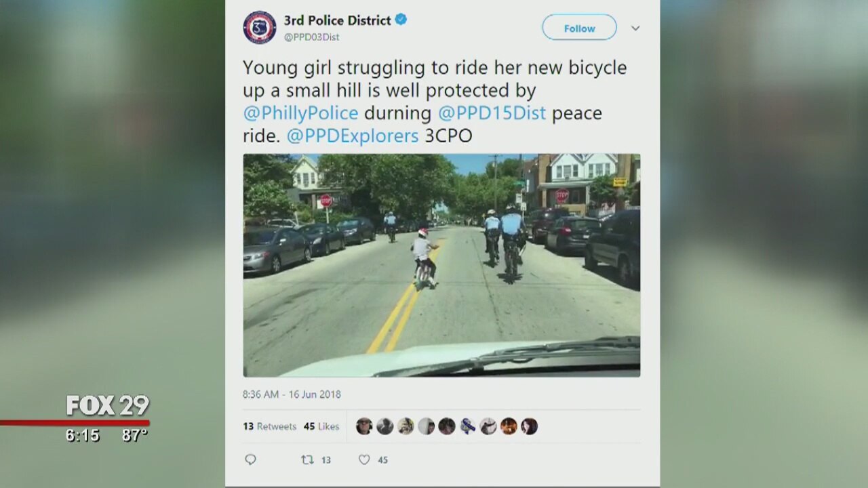This screenshot has height=488, width=868.
Task: Enlarge the bicycle street photo
Action: click(x=441, y=265)
